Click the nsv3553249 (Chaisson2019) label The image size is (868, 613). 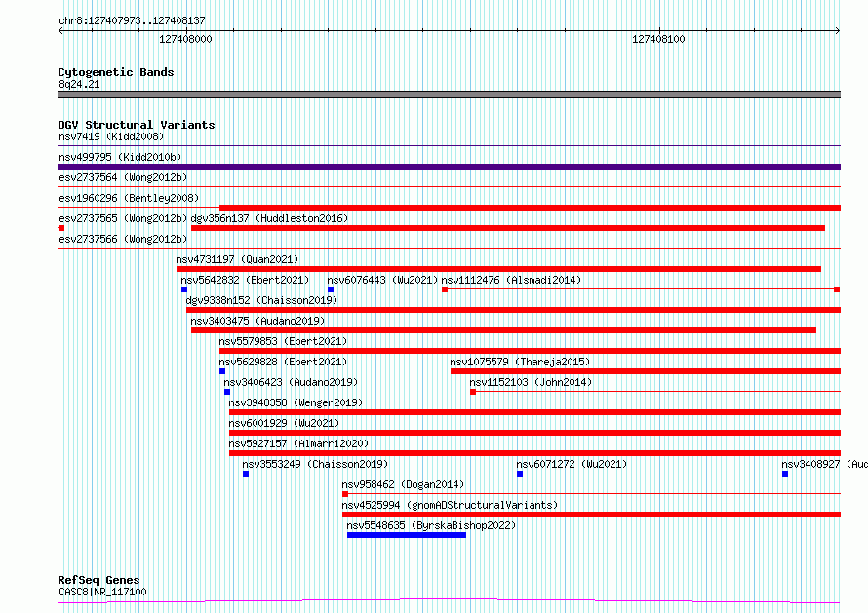tap(315, 464)
